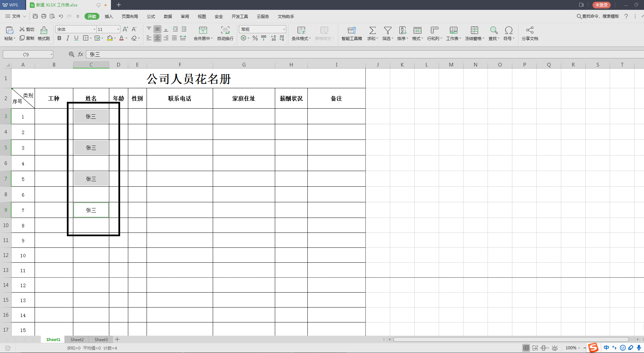This screenshot has width=644, height=353.
Task: Open the Smart Toolbox 智能工具箱
Action: tap(352, 34)
